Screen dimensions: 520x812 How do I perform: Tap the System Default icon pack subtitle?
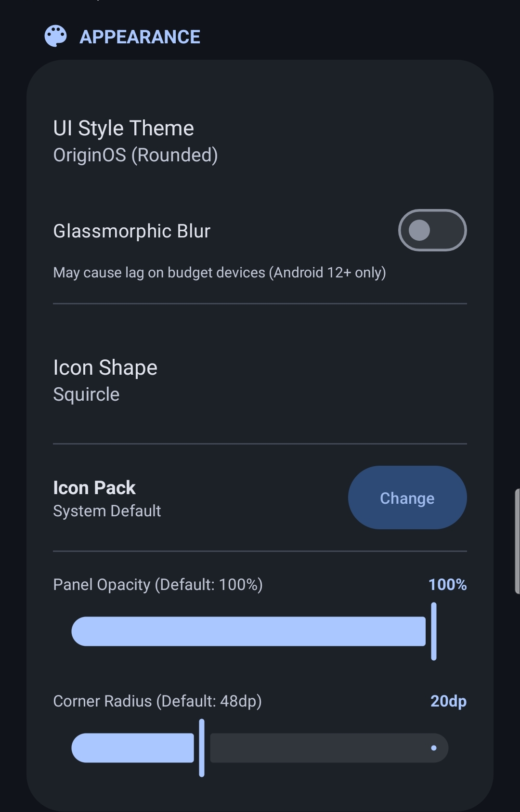click(x=107, y=511)
